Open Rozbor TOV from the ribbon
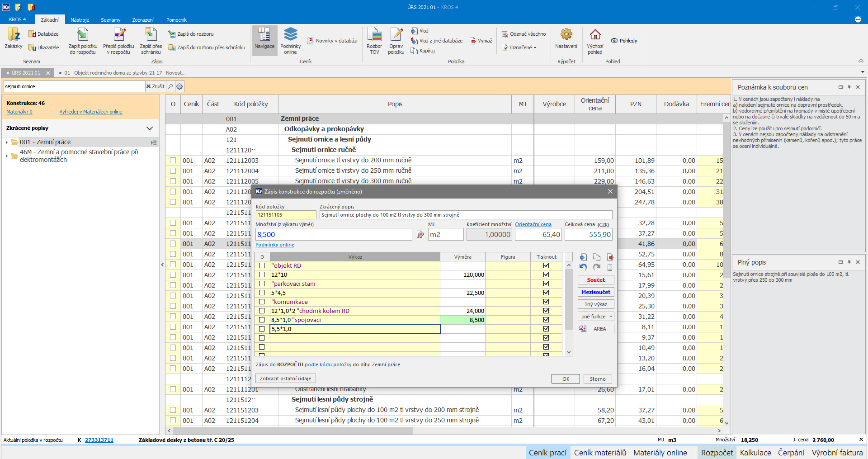868x459 pixels. (374, 40)
